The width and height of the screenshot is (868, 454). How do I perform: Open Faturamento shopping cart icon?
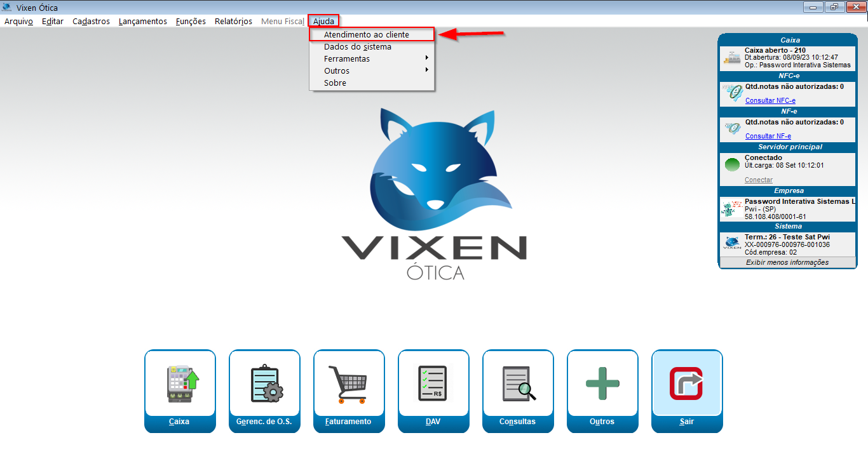pyautogui.click(x=349, y=384)
